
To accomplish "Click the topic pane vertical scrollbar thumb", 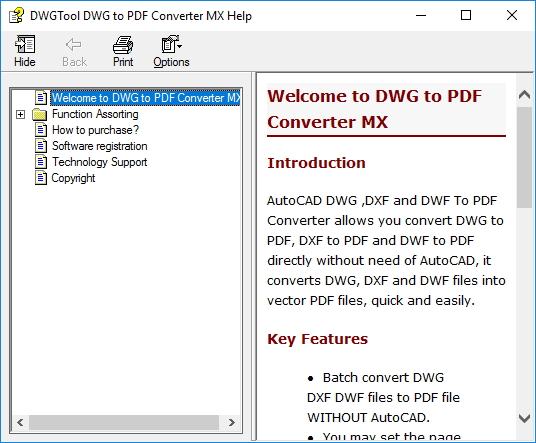I will click(x=524, y=157).
